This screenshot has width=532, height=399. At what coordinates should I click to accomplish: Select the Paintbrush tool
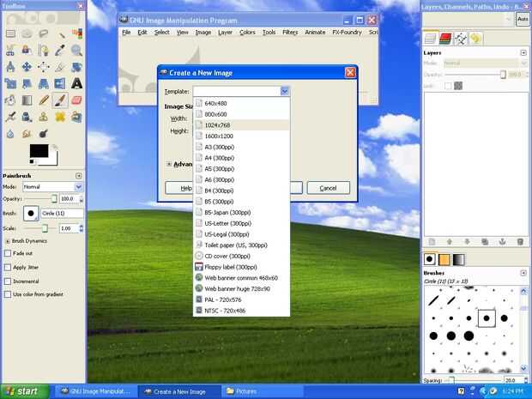pos(60,100)
